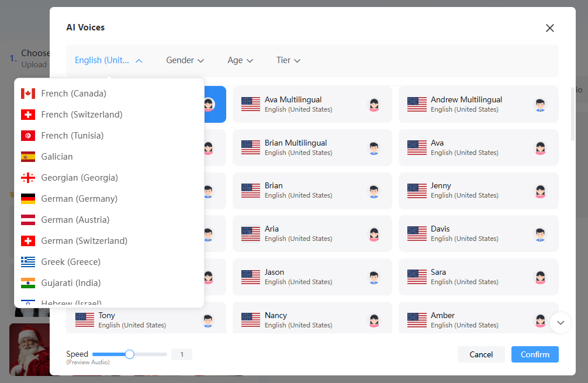Click the round scroll-down arrow button
This screenshot has height=383, width=588.
coord(560,322)
